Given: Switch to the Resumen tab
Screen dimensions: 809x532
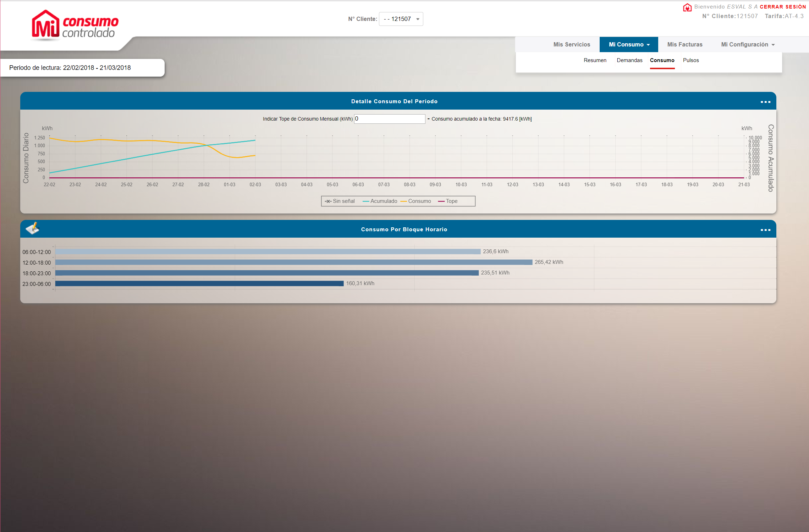Looking at the screenshot, I should pos(595,60).
